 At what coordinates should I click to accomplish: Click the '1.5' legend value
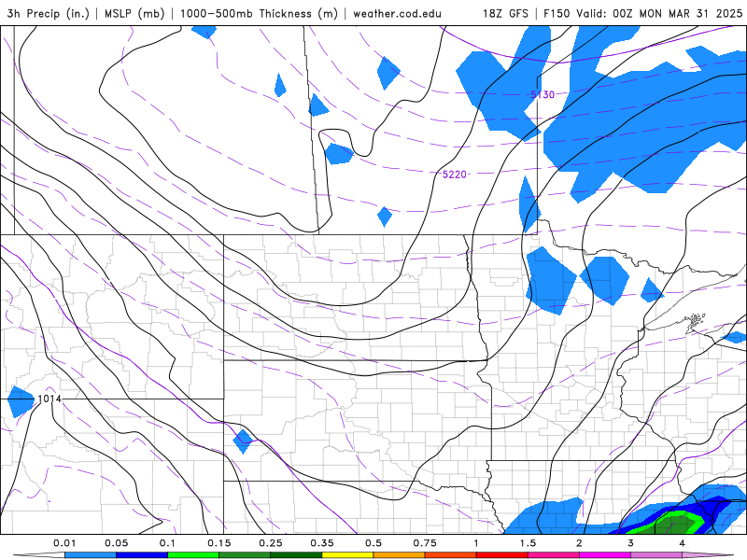click(x=528, y=543)
